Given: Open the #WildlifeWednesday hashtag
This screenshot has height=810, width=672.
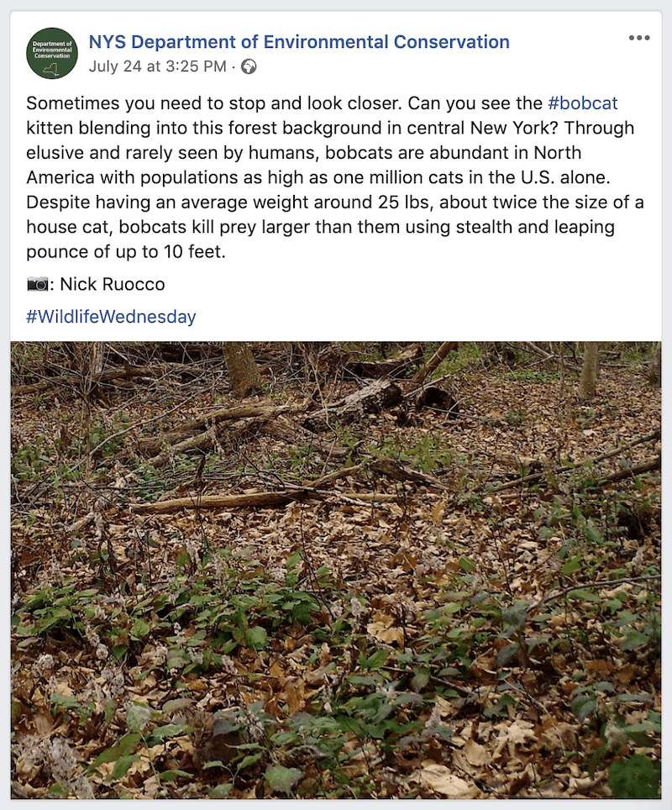Looking at the screenshot, I should pyautogui.click(x=111, y=317).
